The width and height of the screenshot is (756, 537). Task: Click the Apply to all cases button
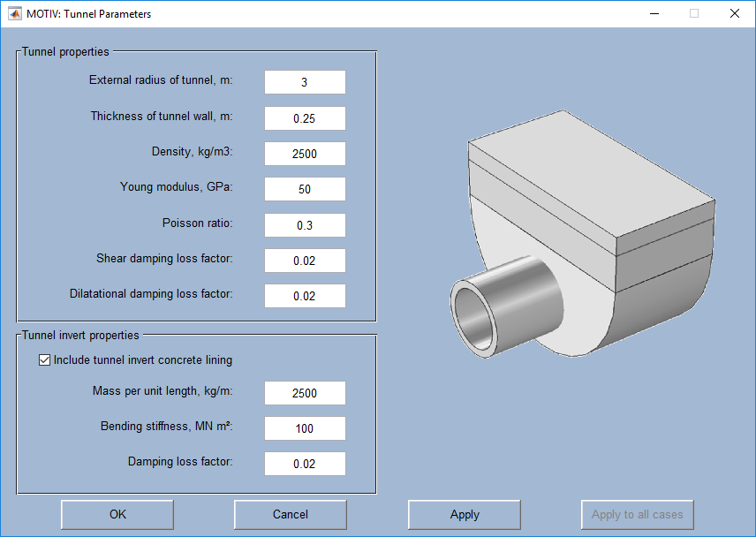click(637, 515)
